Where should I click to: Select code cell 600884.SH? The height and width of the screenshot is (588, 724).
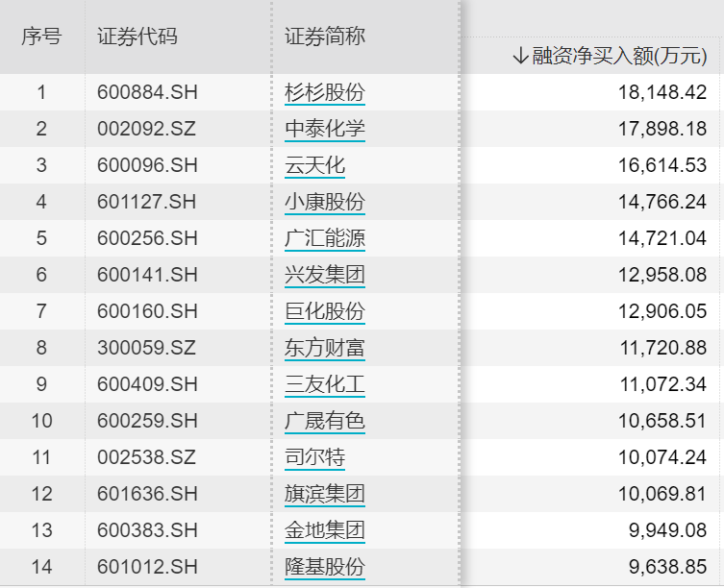[x=147, y=92]
